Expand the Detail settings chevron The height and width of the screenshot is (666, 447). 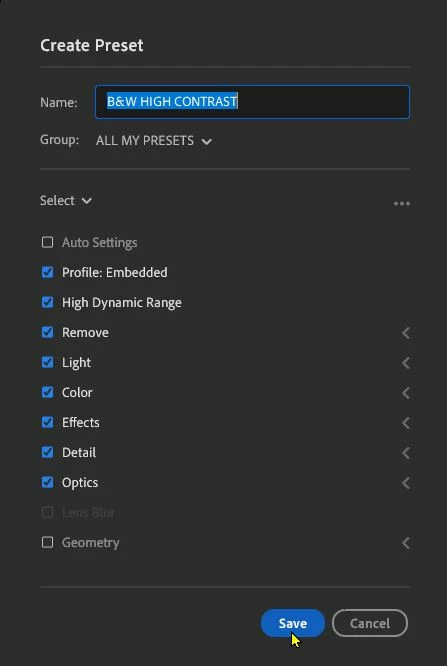point(406,453)
